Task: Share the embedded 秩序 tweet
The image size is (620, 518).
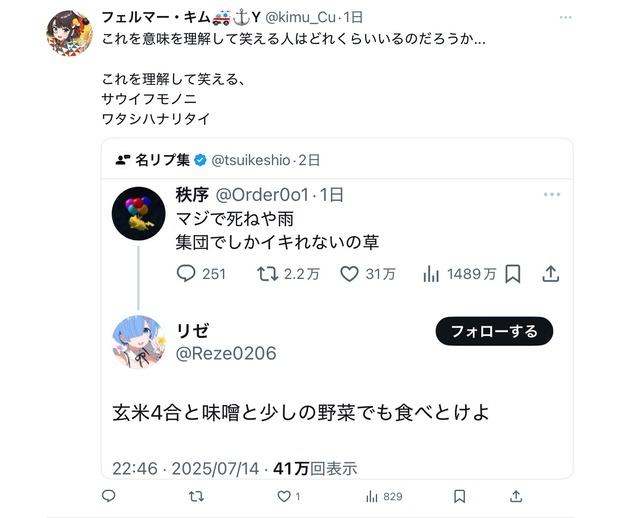Action: point(550,274)
